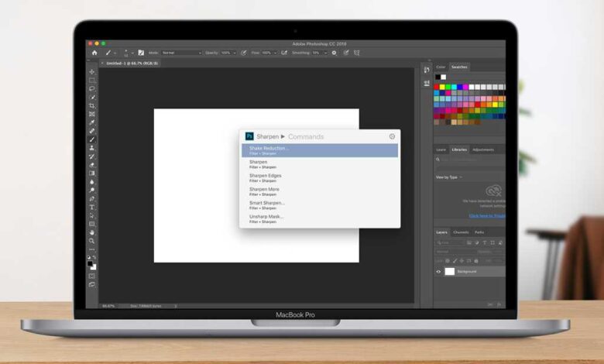Viewport: 604px width, 364px height.
Task: Select the Zoom tool
Action: (91, 241)
